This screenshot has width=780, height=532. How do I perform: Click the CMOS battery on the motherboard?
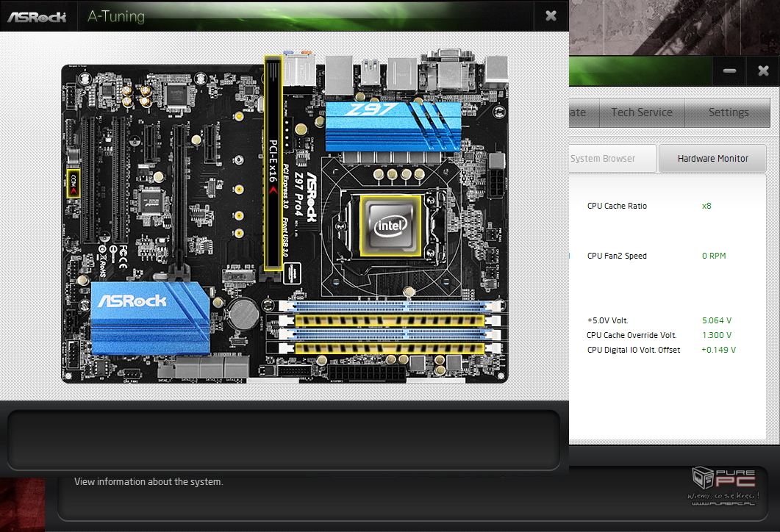[243, 313]
